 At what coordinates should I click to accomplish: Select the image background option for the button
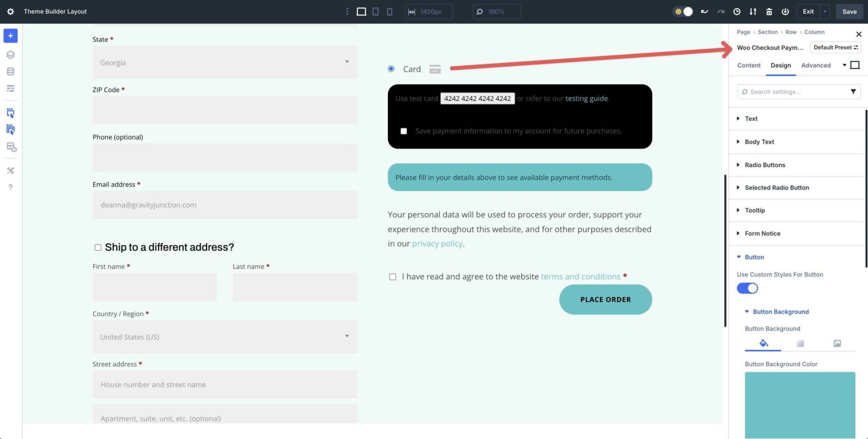pyautogui.click(x=837, y=343)
